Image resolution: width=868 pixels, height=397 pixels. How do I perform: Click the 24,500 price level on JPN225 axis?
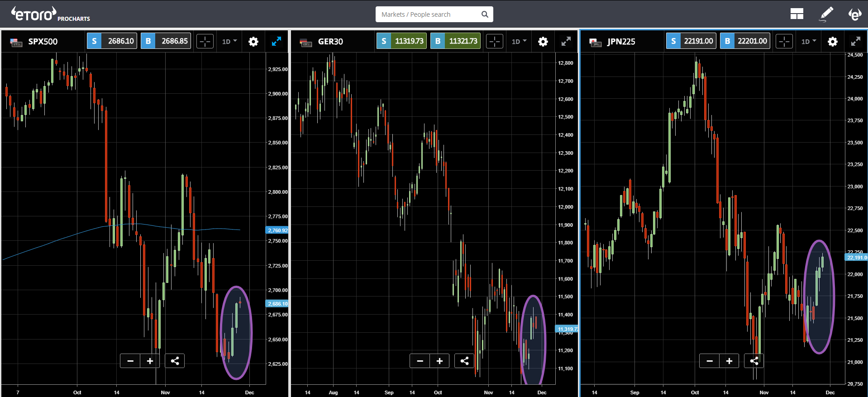coord(855,55)
